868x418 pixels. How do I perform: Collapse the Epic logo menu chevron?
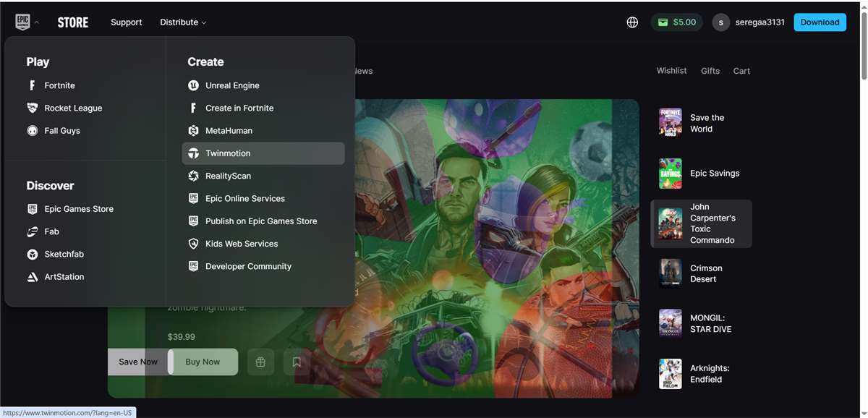[x=37, y=22]
